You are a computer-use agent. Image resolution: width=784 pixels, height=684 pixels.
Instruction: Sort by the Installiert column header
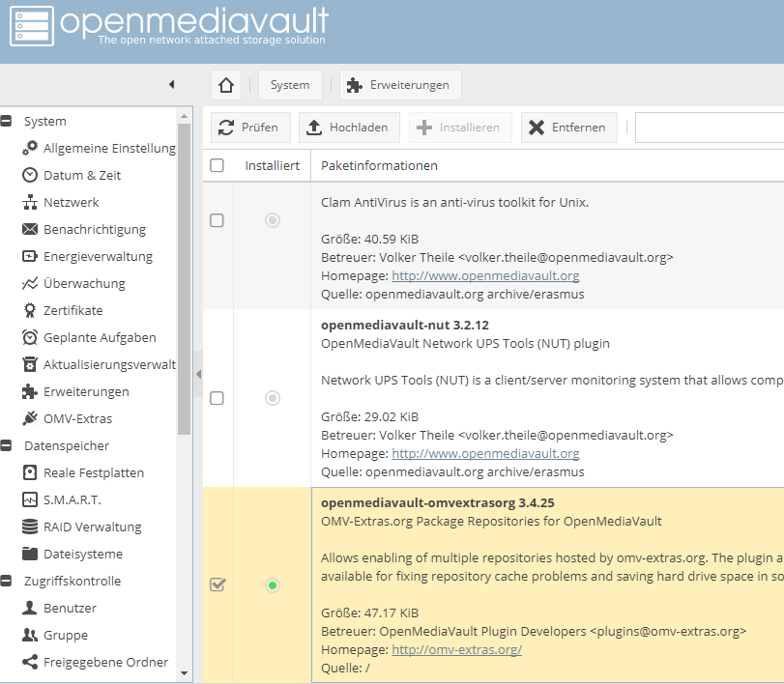coord(272,165)
